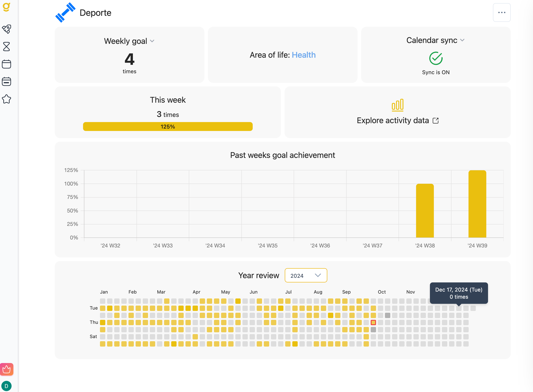Click the Sync is ON status text
This screenshot has width=533, height=392.
click(436, 72)
